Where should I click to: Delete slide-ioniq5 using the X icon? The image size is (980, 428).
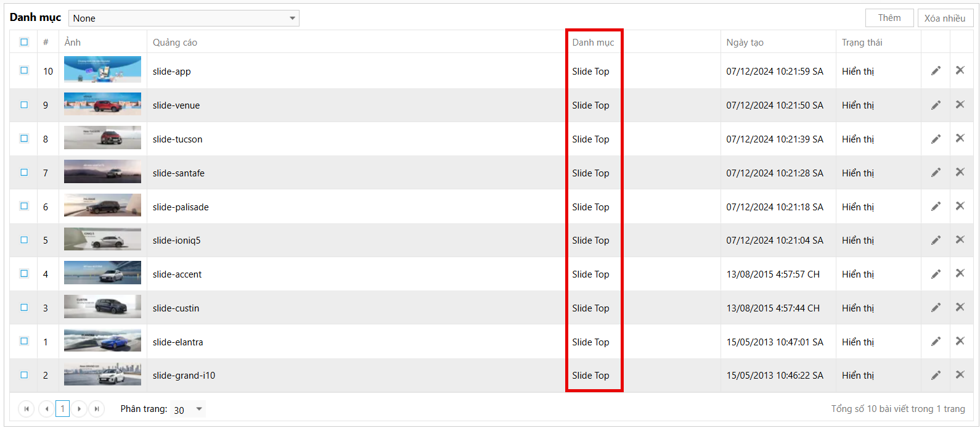(x=960, y=240)
